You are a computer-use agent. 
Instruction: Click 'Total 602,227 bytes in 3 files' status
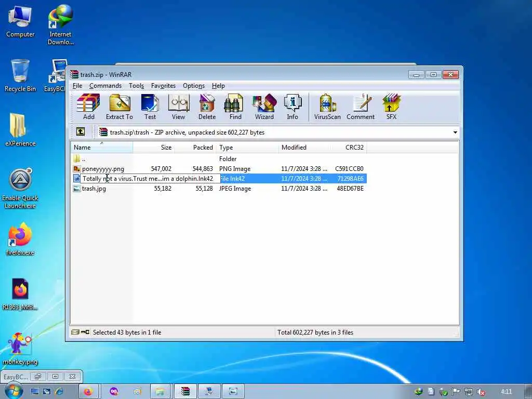point(315,332)
